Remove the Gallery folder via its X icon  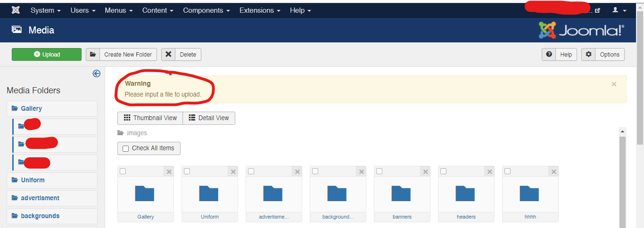[169, 172]
